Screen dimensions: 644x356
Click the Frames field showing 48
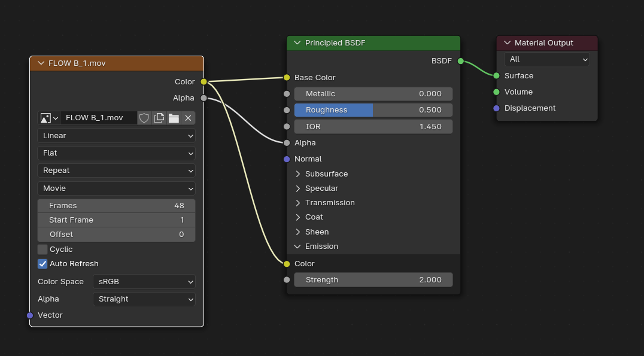[116, 206]
